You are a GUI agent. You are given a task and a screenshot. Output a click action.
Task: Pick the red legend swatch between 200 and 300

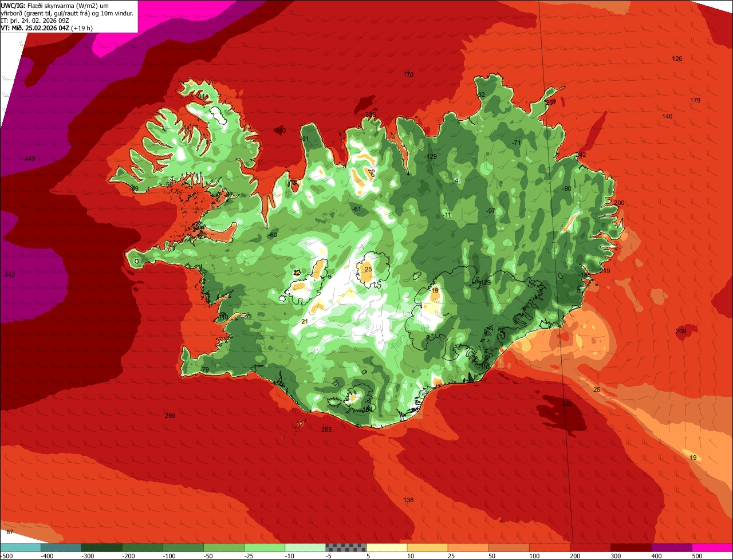(x=590, y=547)
